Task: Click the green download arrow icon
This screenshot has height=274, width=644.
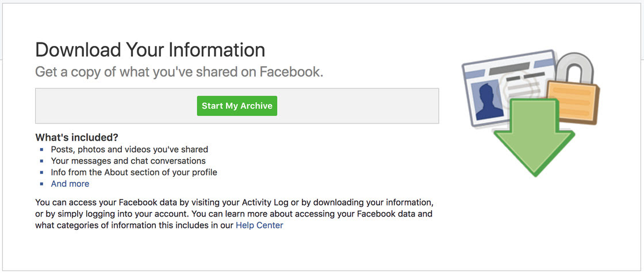Action: coord(532,144)
